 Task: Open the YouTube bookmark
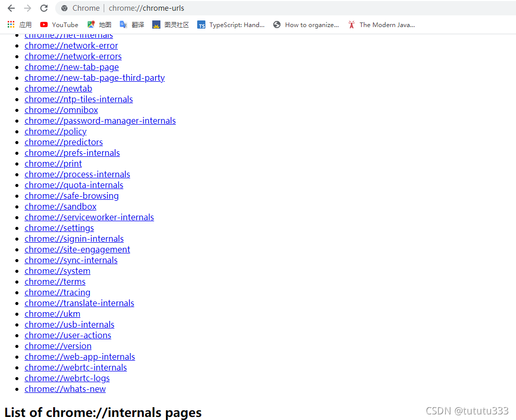point(59,25)
